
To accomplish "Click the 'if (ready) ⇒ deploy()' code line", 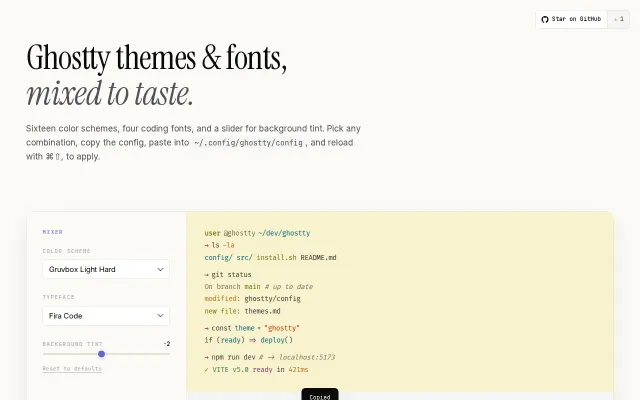I will (x=249, y=340).
